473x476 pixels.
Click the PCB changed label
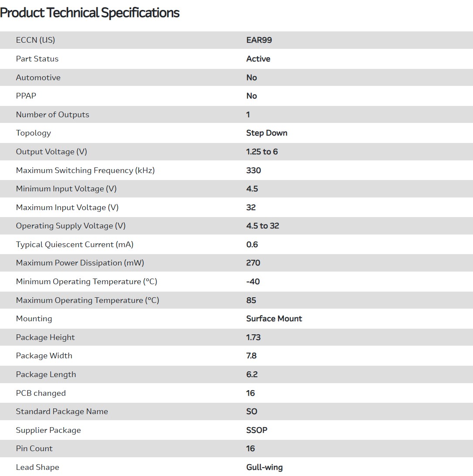point(41,393)
